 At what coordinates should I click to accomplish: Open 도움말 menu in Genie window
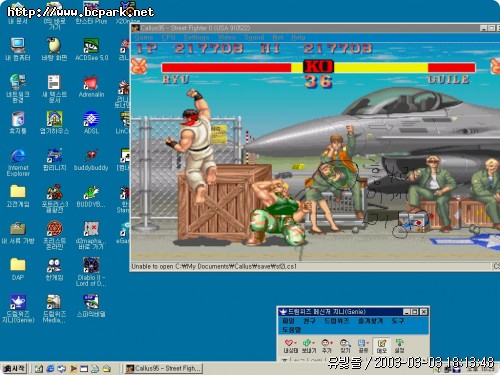[292, 330]
